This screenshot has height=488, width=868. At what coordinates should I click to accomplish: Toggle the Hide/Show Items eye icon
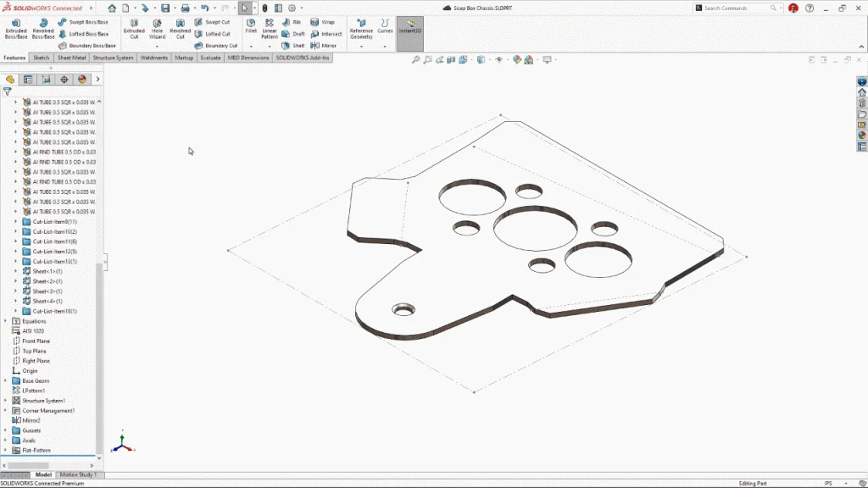[x=498, y=59]
